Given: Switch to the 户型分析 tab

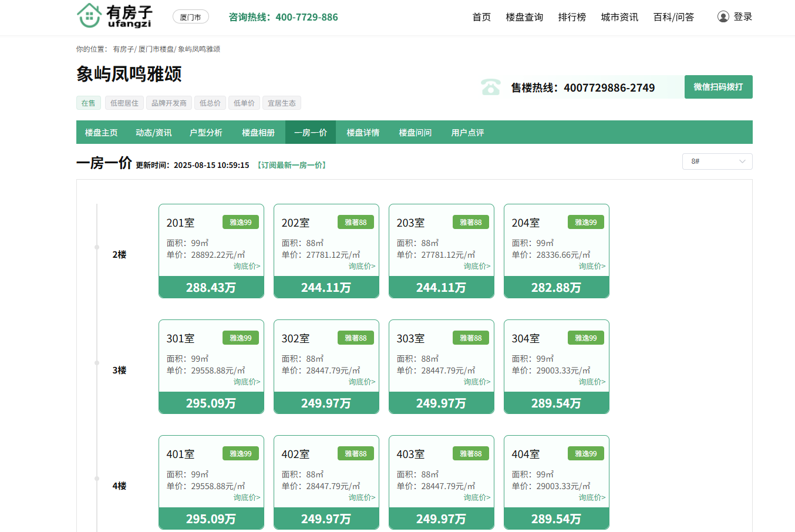Looking at the screenshot, I should (206, 133).
